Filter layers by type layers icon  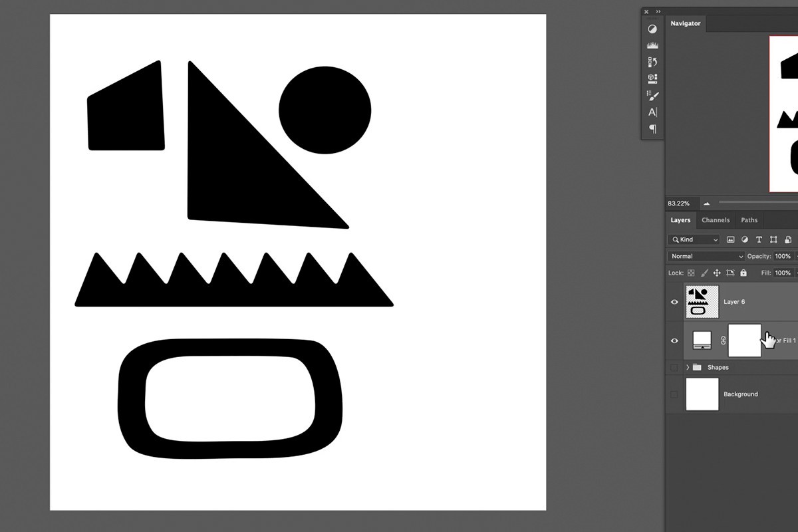(x=759, y=239)
